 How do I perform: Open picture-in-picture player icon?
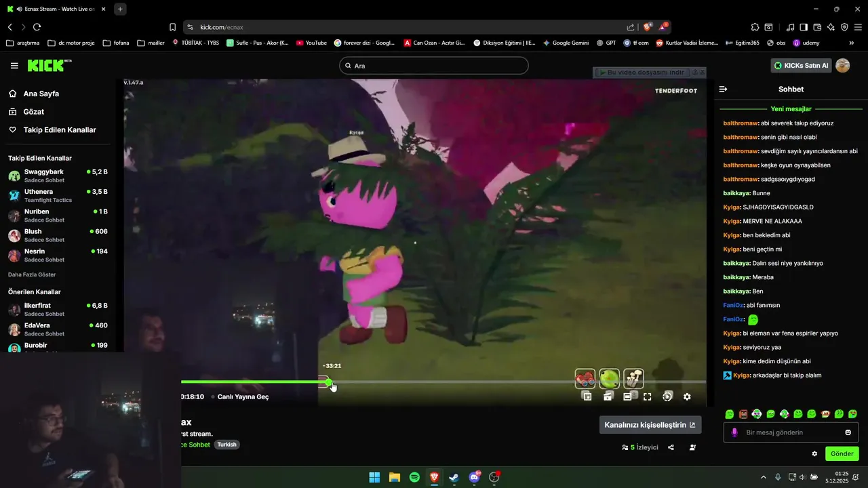tap(587, 396)
